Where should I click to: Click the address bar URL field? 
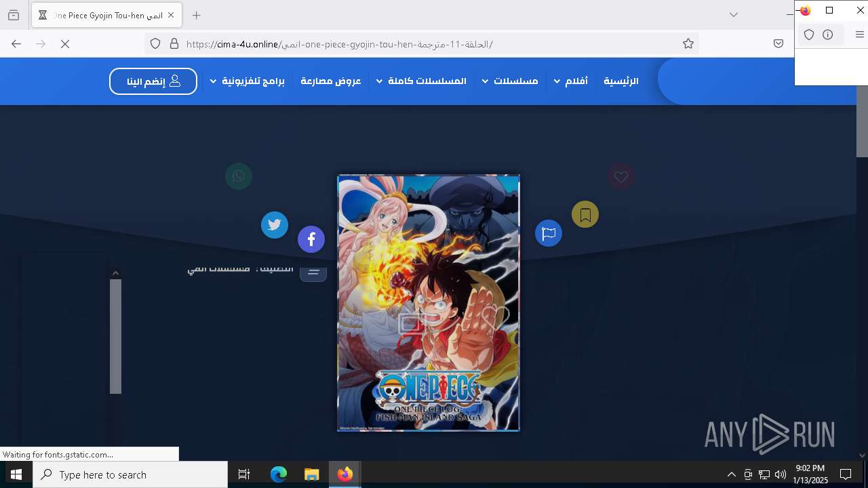[420, 44]
